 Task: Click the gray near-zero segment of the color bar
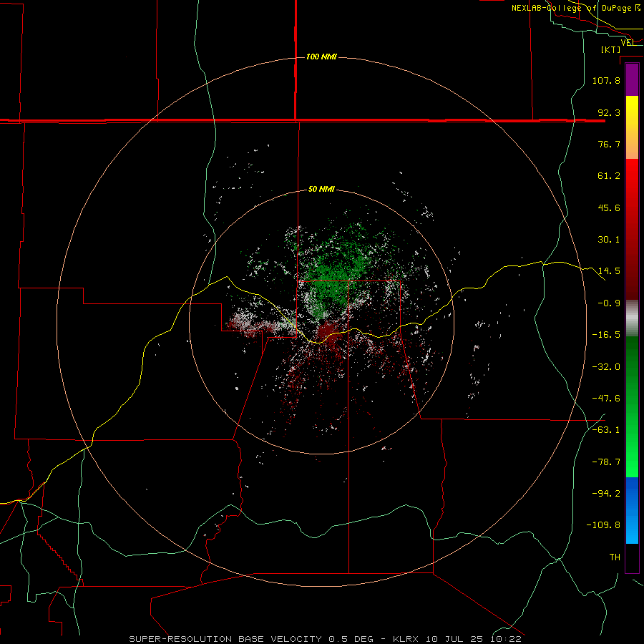tap(632, 318)
